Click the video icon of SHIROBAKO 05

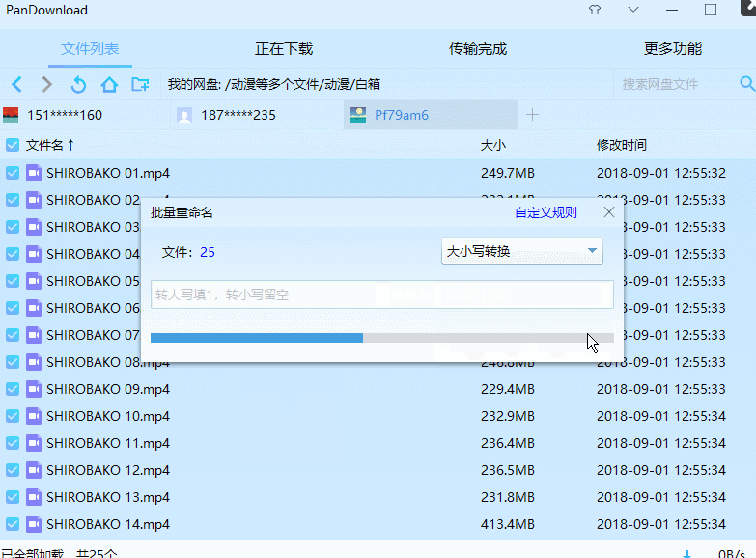click(x=34, y=281)
